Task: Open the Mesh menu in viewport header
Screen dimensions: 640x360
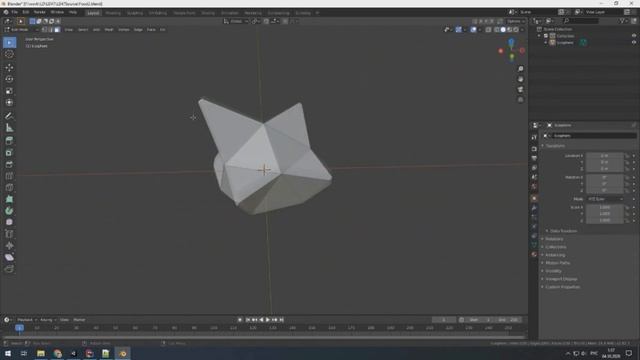Action: [x=109, y=29]
